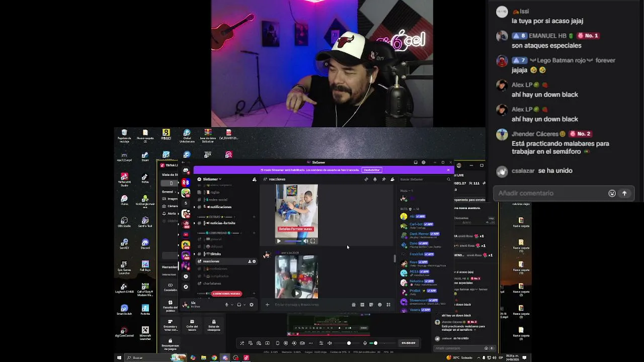Expand arrow beside notificaciones channel
The height and width of the screenshot is (362, 644).
[x=195, y=207]
